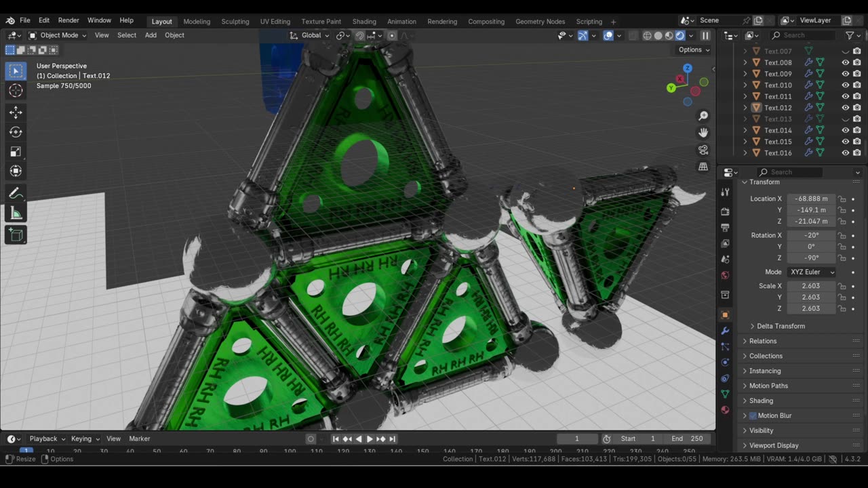
Task: Activate the Cursor tool
Action: [16, 90]
